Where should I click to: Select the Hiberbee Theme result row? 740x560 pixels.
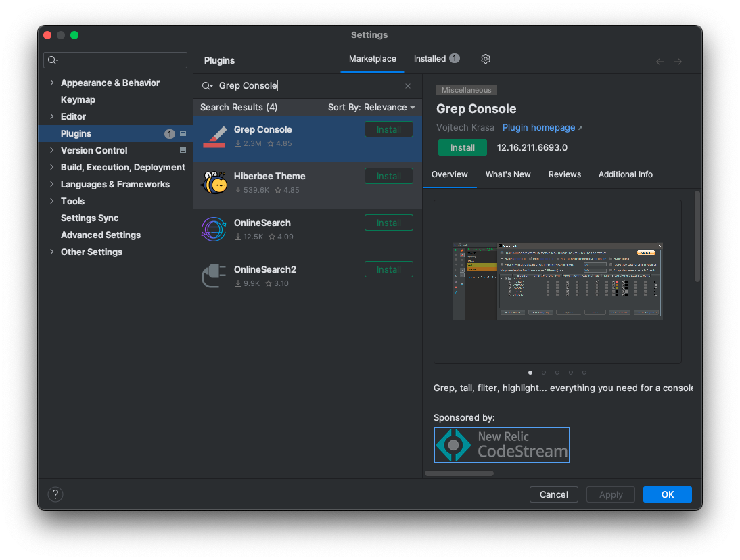(x=308, y=185)
